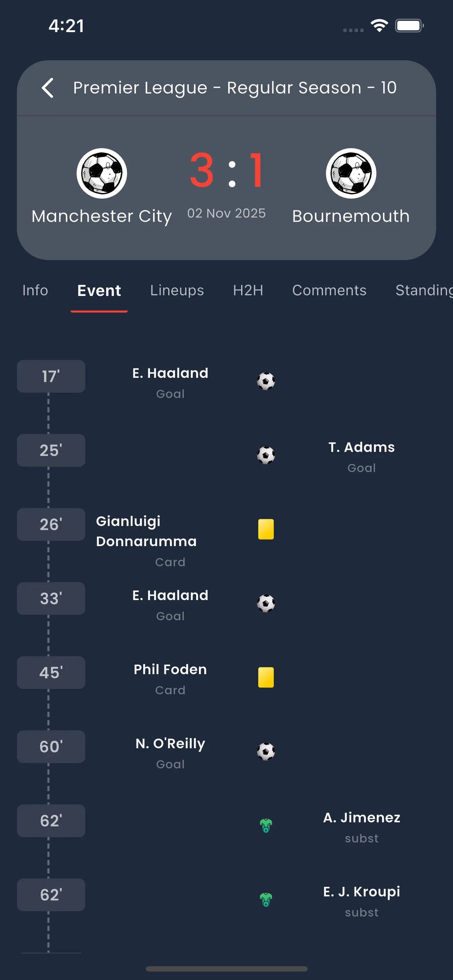453x980 pixels.
Task: Click the goal icon beside T. Adams
Action: 266,455
